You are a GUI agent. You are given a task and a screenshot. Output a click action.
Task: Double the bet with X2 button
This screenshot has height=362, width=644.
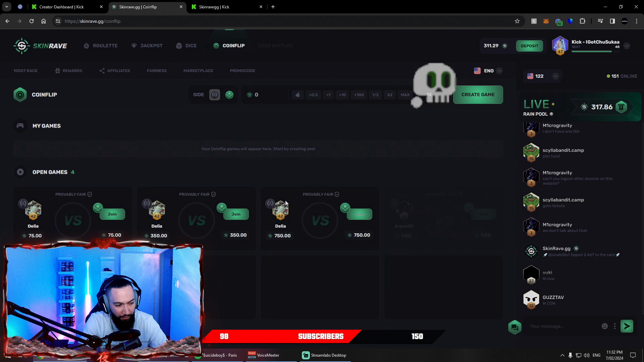[x=390, y=95]
